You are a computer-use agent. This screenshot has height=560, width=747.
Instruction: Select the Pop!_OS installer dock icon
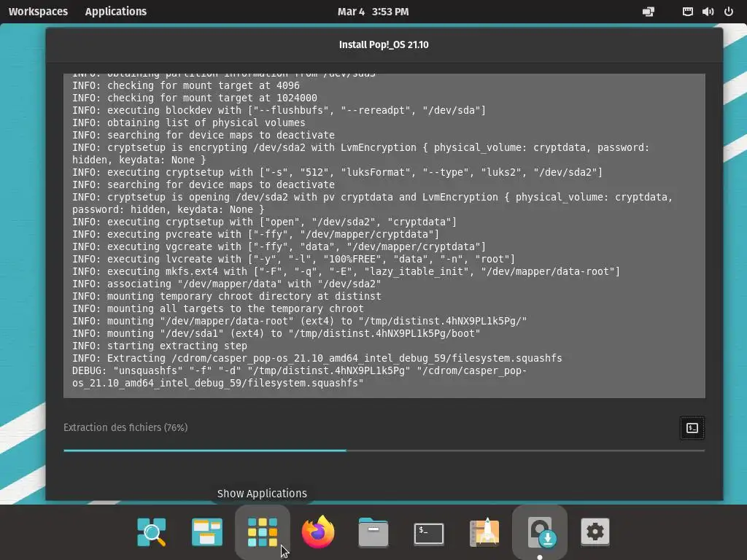[540, 532]
